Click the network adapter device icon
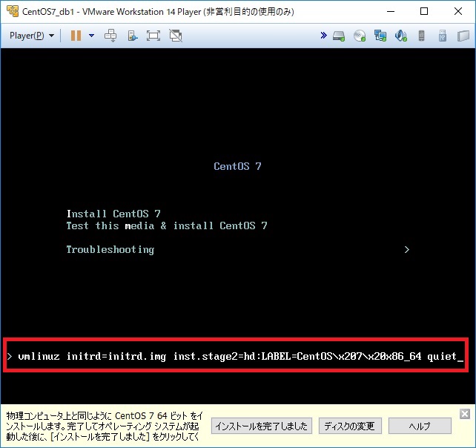 point(380,36)
